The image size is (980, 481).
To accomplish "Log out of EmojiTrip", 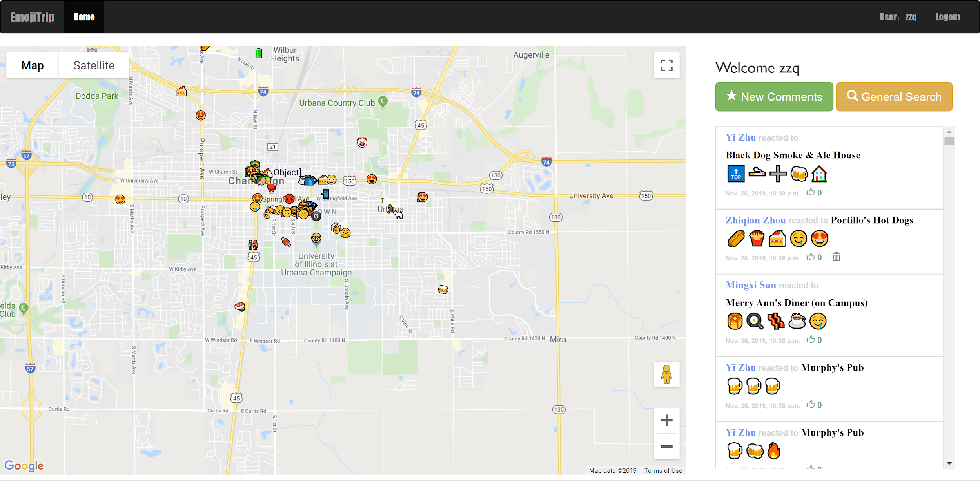I will click(x=948, y=17).
